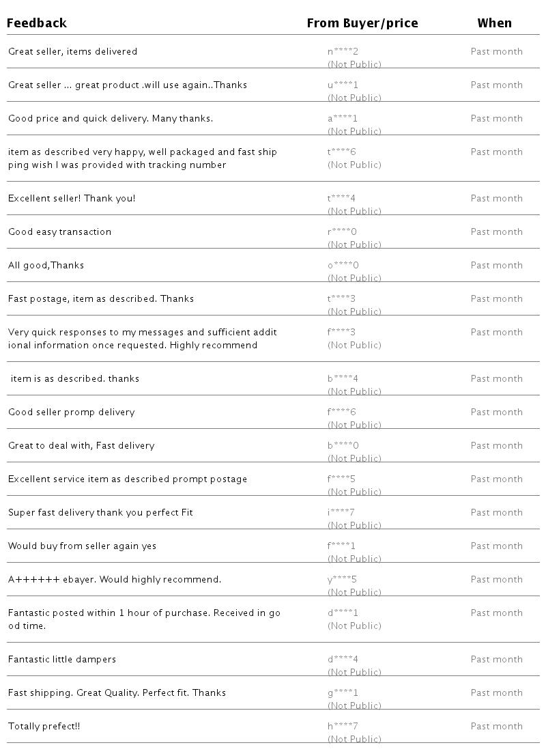Click the When column header
Viewport: 546px width, 756px height.
494,23
